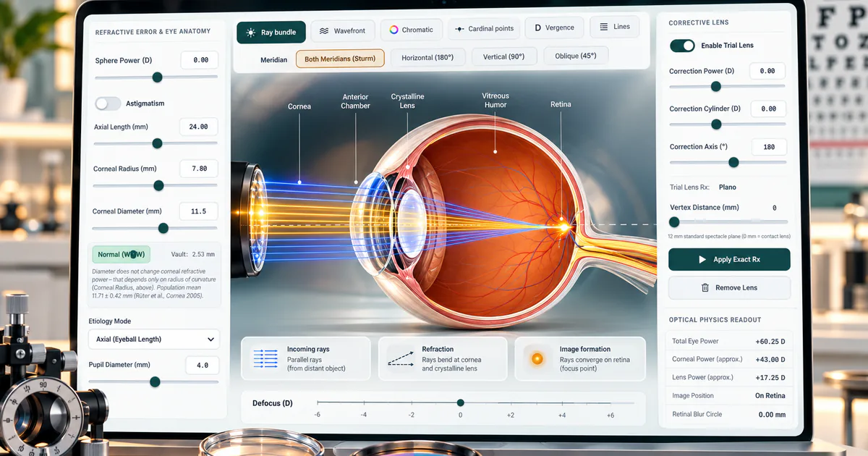The image size is (868, 456).
Task: Click the Correction Axis slider handle
Action: click(x=733, y=162)
